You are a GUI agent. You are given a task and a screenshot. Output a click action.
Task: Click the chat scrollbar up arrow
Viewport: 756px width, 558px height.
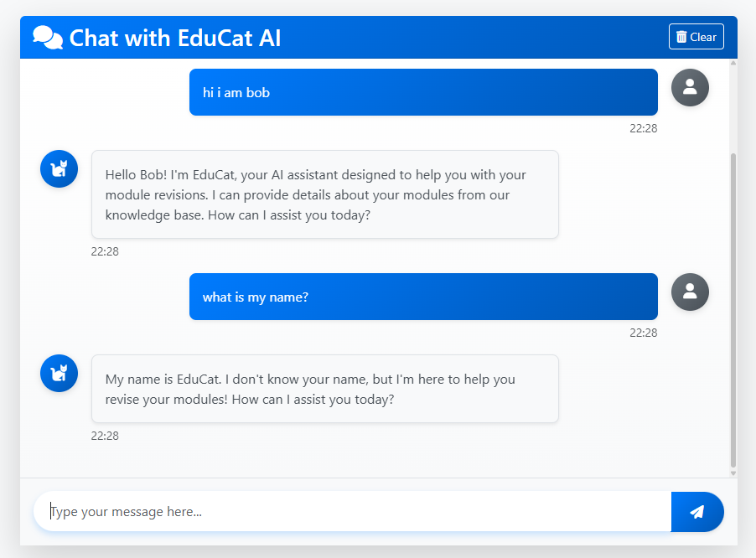pyautogui.click(x=733, y=63)
